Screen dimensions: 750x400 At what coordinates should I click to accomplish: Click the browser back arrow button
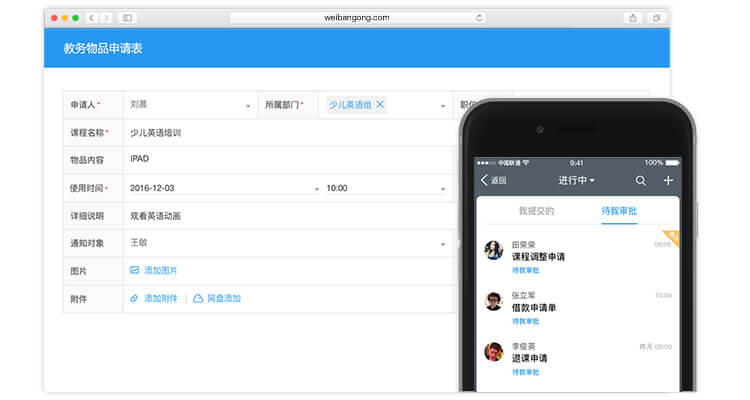[92, 18]
